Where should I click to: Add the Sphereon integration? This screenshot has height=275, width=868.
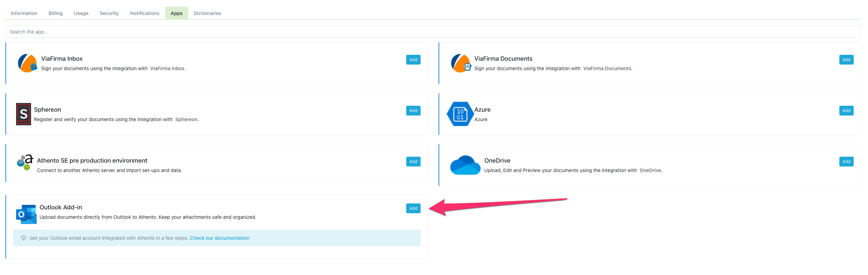[413, 111]
